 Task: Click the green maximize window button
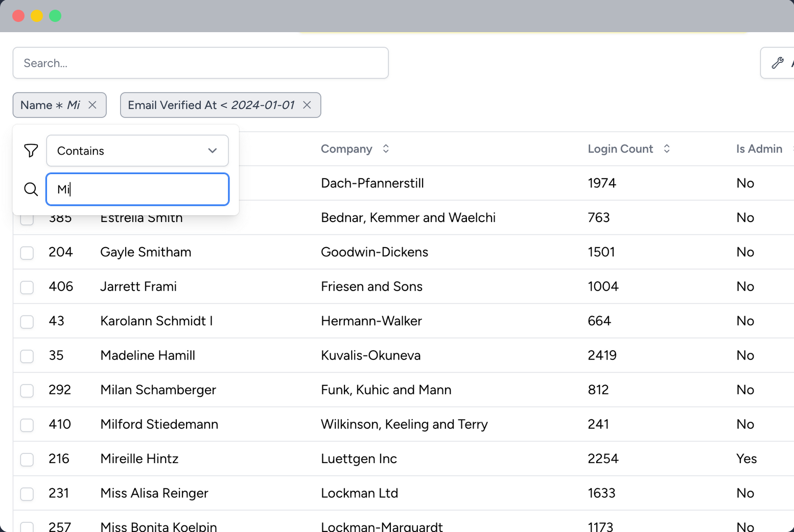pyautogui.click(x=55, y=16)
